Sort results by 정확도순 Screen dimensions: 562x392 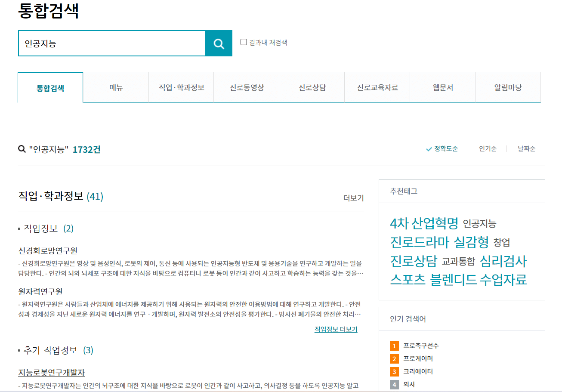(442, 149)
